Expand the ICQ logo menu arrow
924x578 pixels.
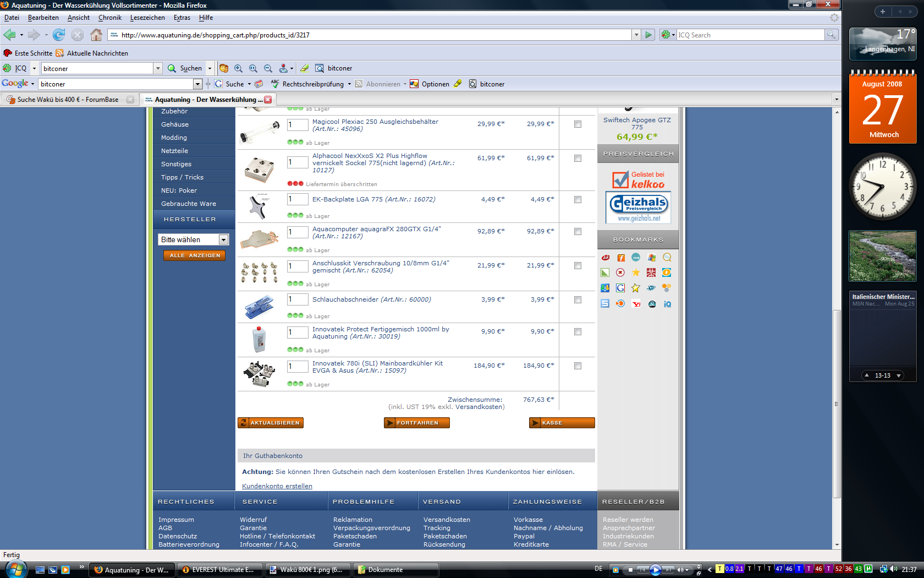[x=34, y=69]
